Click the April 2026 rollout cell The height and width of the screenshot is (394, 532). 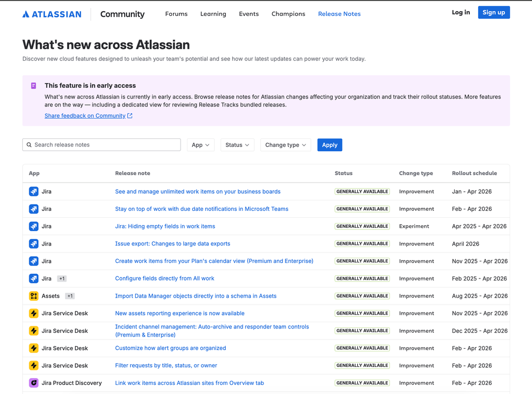point(465,244)
